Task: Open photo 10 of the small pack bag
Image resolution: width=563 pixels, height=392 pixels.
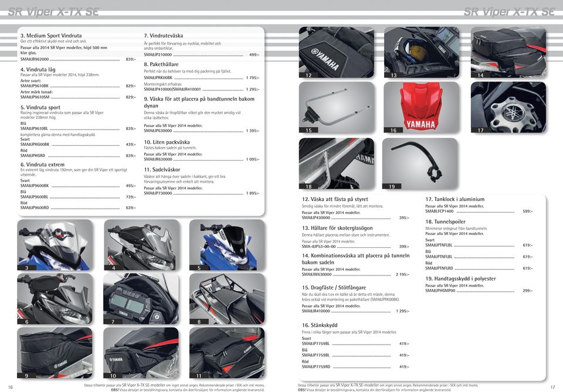Action: pyautogui.click(x=141, y=353)
